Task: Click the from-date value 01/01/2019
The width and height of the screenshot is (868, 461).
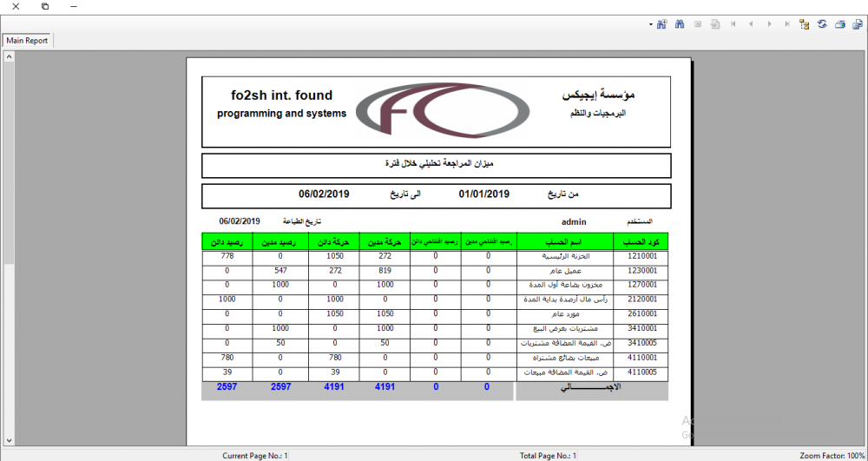Action: [484, 194]
